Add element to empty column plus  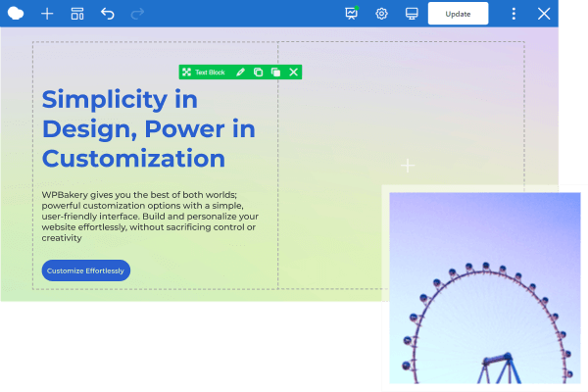coord(408,166)
